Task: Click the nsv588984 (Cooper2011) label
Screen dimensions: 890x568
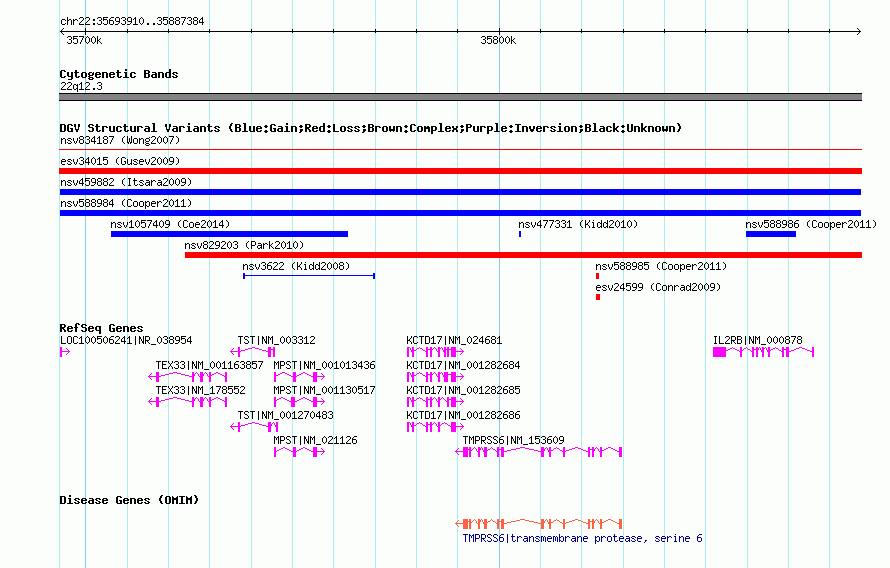Action: (126, 203)
